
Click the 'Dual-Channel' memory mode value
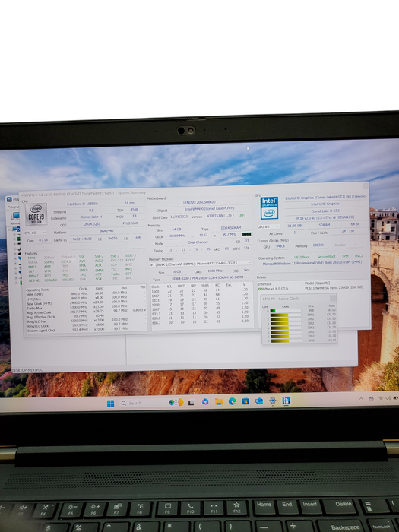pos(198,242)
